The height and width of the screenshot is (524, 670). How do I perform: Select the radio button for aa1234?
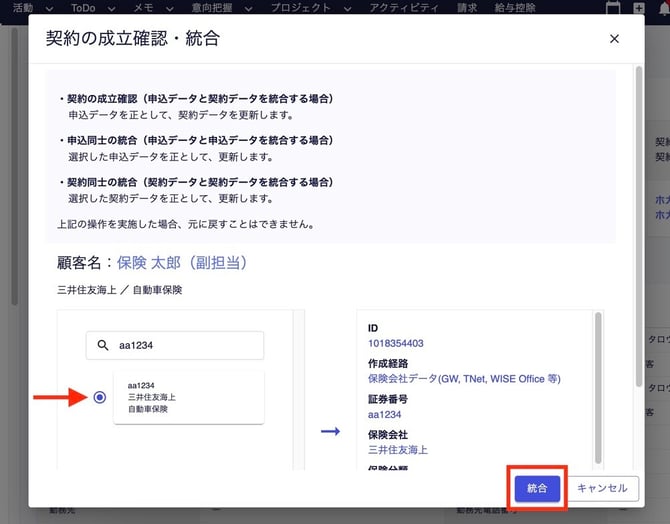[x=99, y=397]
